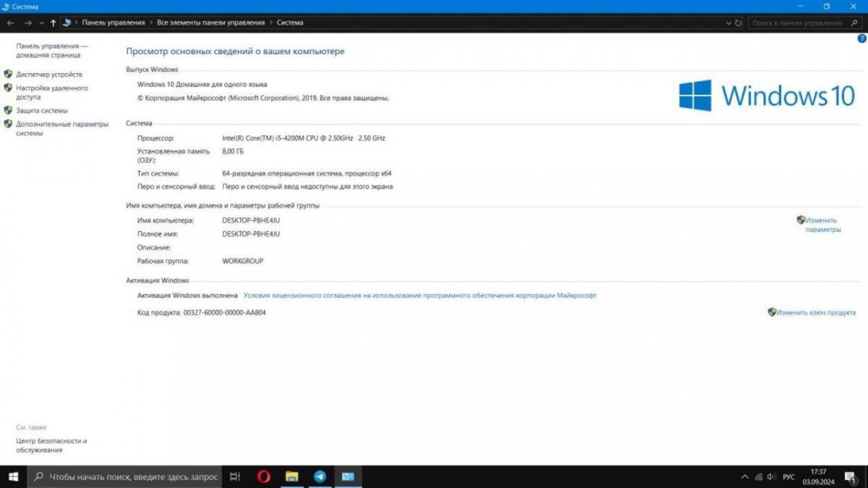Image resolution: width=868 pixels, height=488 pixels.
Task: Click the control panel icon in address bar
Action: [x=67, y=23]
